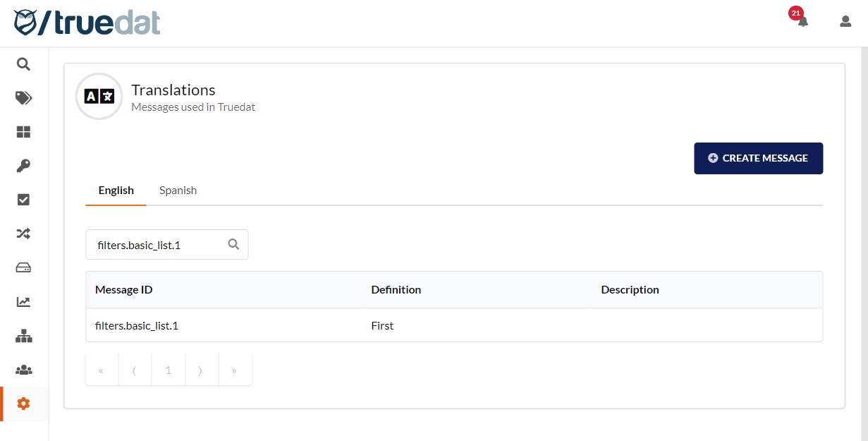Open the check-square sidebar icon
Screen dimensions: 868x441
click(x=23, y=200)
